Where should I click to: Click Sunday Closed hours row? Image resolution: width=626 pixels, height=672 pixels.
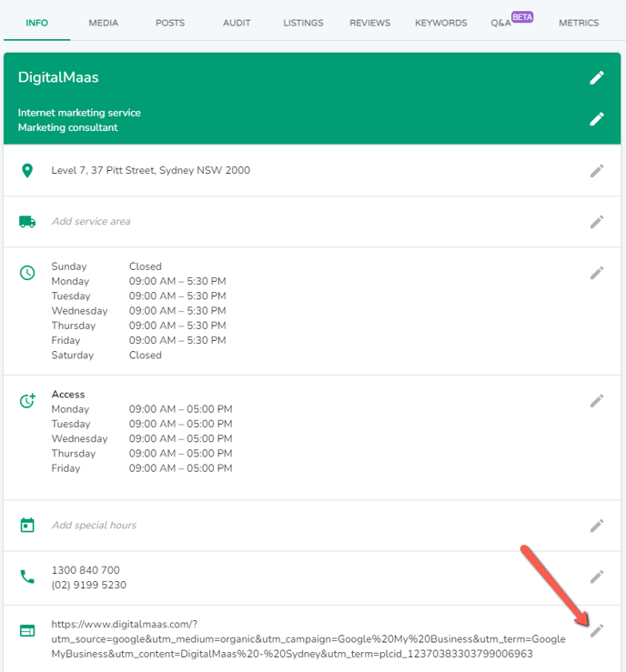click(x=106, y=266)
